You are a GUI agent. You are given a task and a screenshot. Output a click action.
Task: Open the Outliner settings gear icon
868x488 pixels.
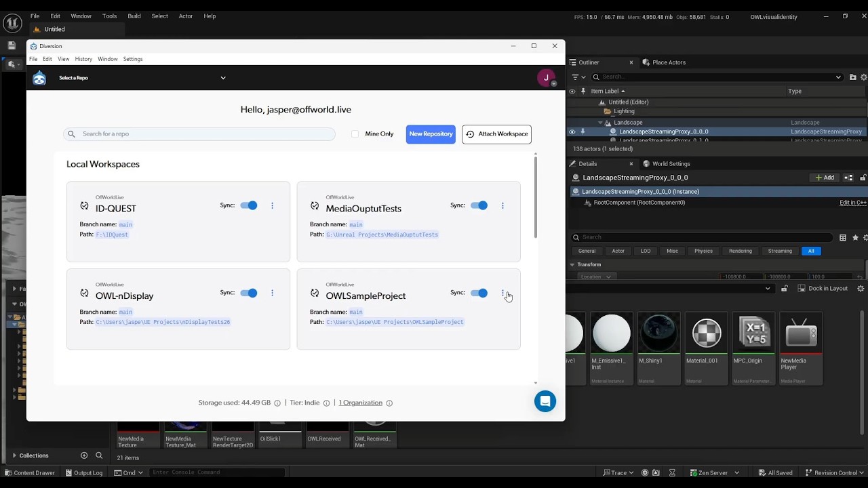coord(863,77)
